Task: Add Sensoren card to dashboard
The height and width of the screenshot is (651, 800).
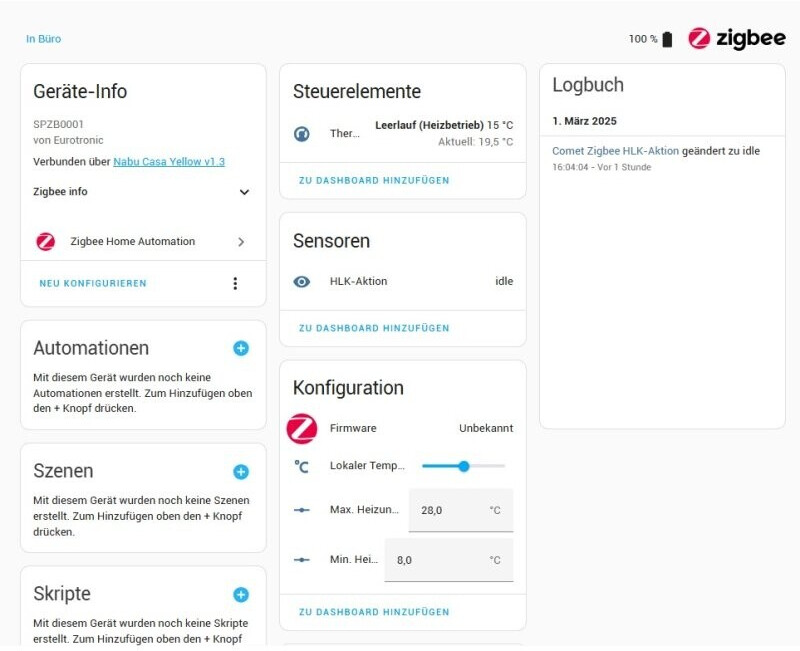Action: tap(374, 328)
